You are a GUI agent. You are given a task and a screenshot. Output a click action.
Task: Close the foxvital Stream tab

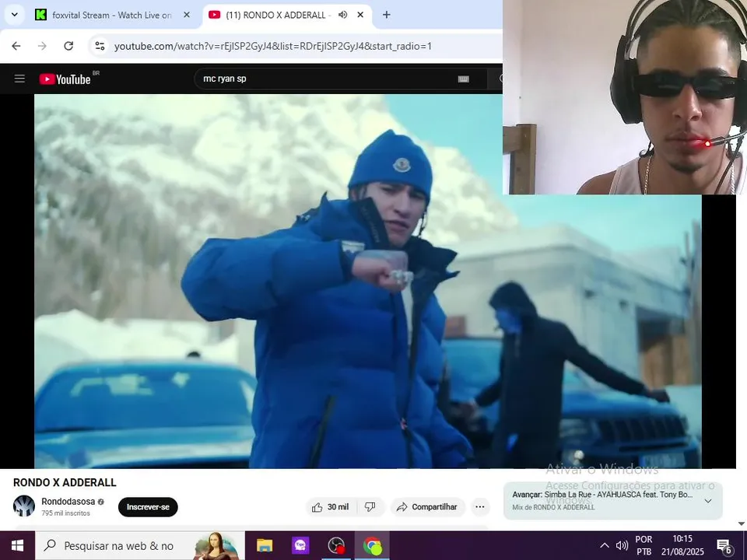click(187, 15)
